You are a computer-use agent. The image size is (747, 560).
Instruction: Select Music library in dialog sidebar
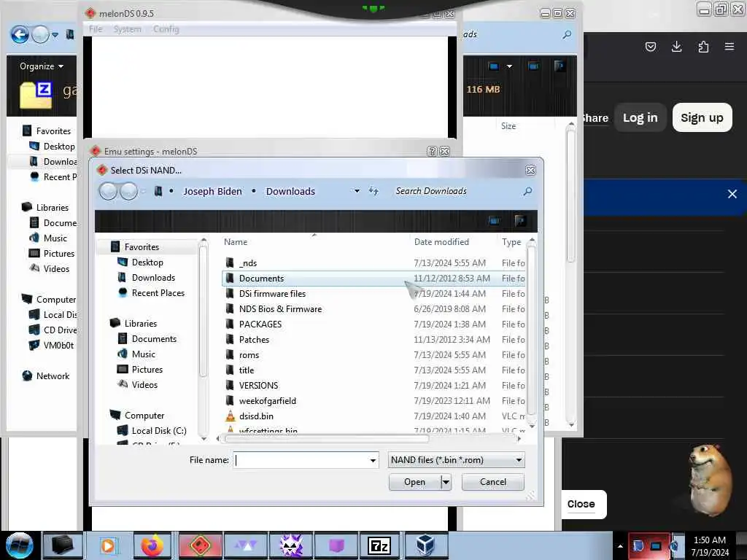(143, 354)
